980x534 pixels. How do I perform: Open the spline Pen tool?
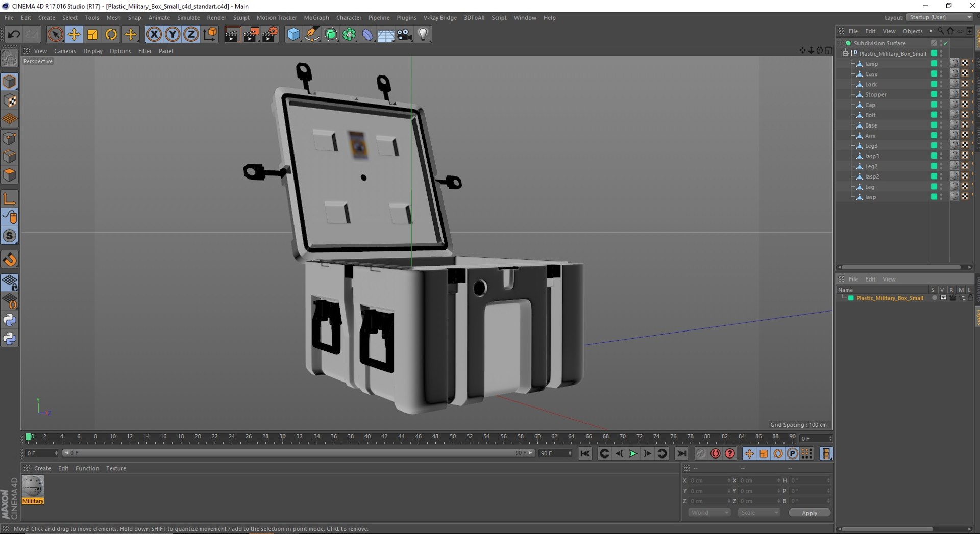coord(312,34)
